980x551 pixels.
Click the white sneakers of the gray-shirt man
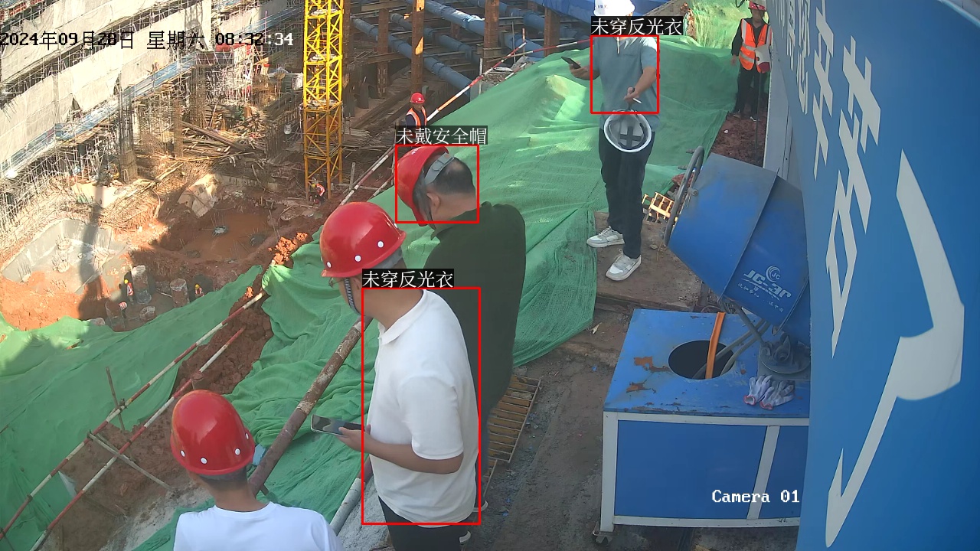614,253
